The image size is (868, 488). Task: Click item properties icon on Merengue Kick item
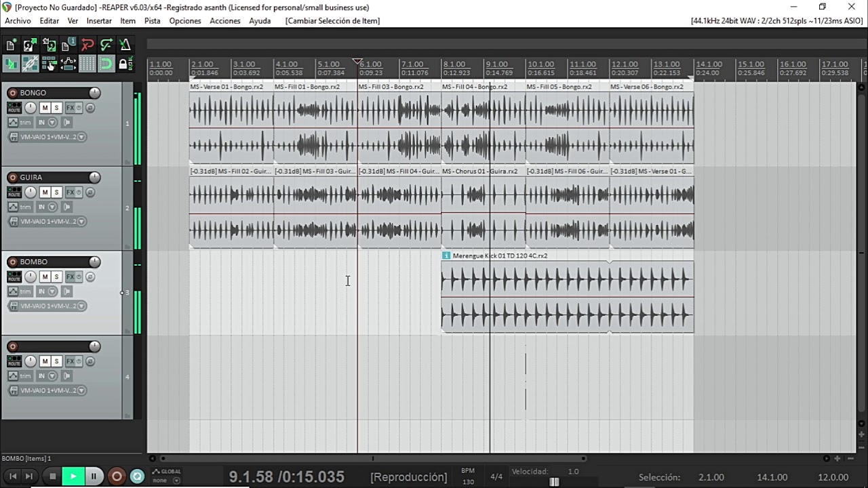pyautogui.click(x=446, y=256)
